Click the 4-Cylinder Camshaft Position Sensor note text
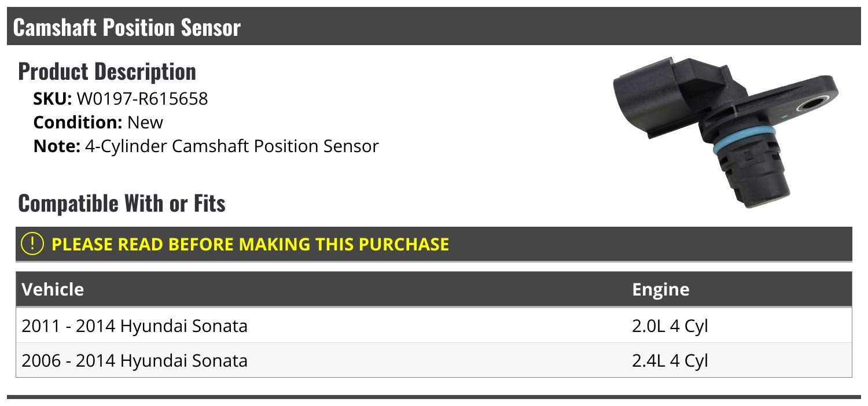Screen dimensions: 868x406 pos(231,146)
